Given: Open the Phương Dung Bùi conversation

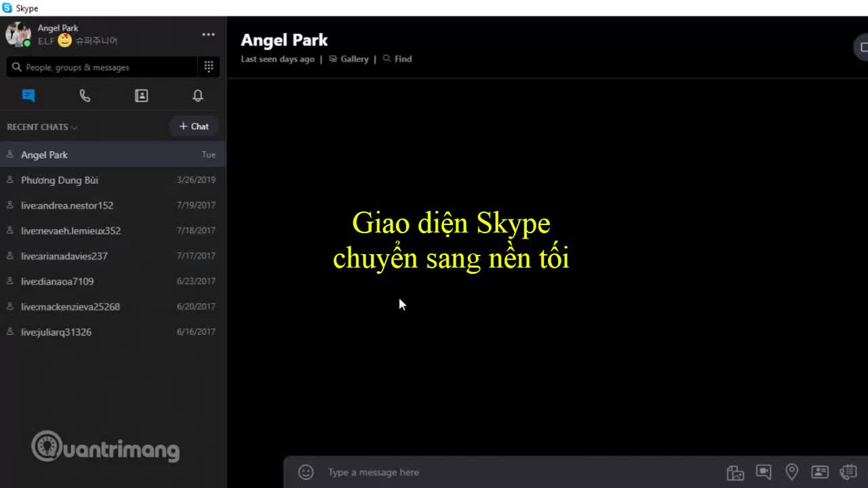Looking at the screenshot, I should pos(113,180).
